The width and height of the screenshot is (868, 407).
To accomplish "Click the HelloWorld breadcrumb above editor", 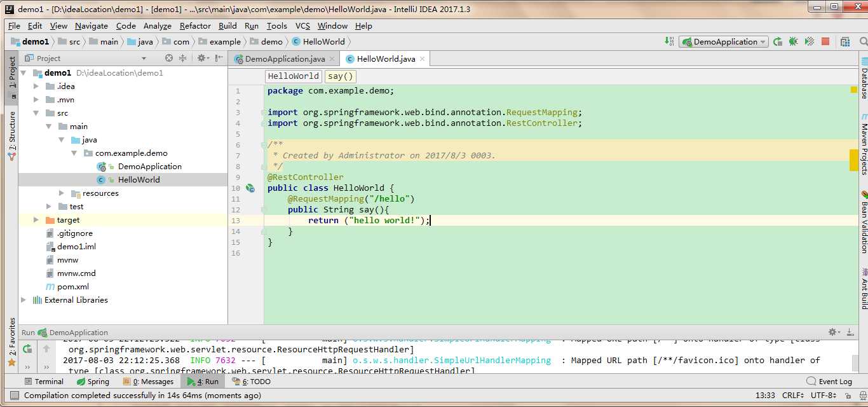I will tap(294, 76).
